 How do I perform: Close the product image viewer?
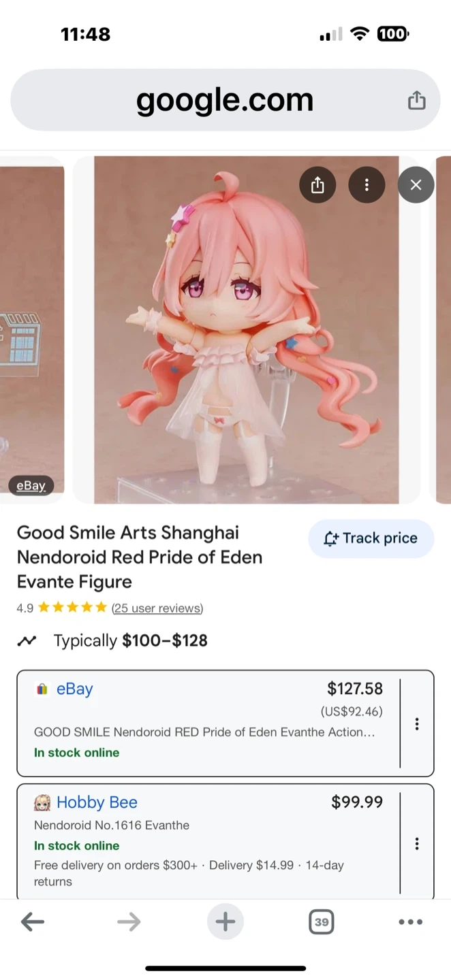coord(416,184)
